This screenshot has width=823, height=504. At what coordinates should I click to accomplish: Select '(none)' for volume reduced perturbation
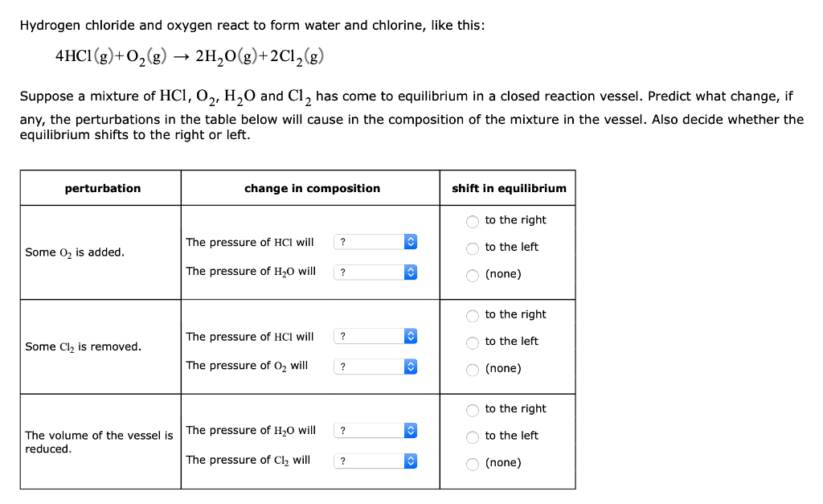pos(472,463)
